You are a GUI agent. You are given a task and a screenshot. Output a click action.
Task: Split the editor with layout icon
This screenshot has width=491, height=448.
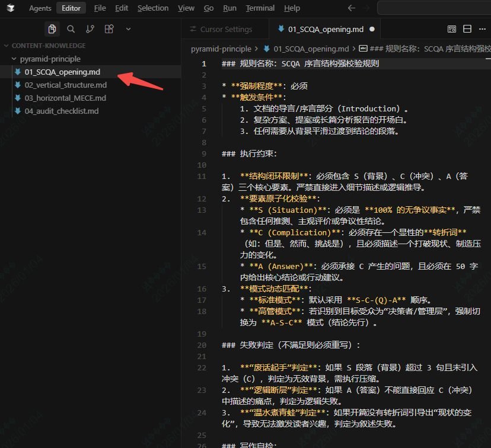(467, 29)
